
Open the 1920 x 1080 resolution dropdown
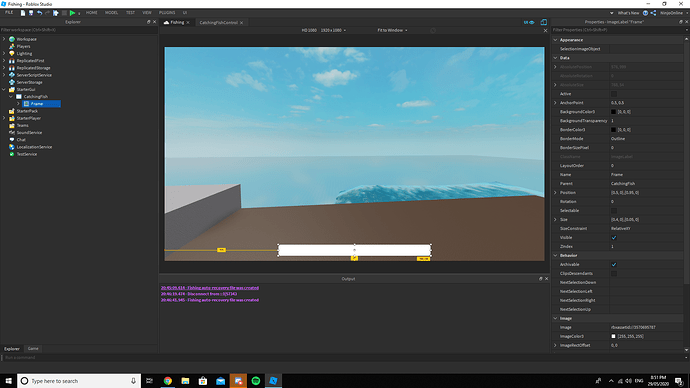pyautogui.click(x=333, y=30)
